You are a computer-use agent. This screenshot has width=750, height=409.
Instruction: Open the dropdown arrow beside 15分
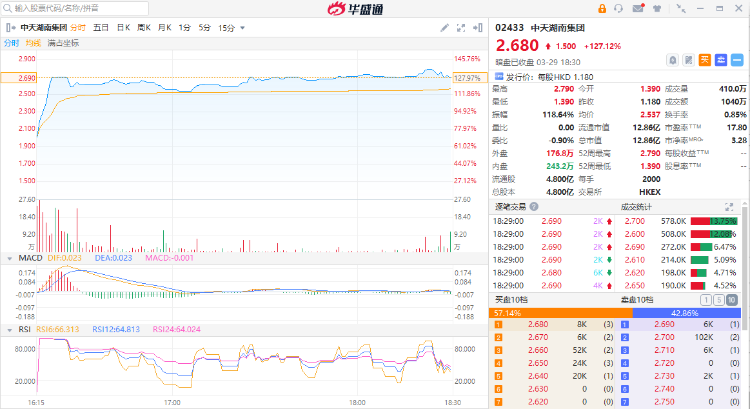(242, 28)
